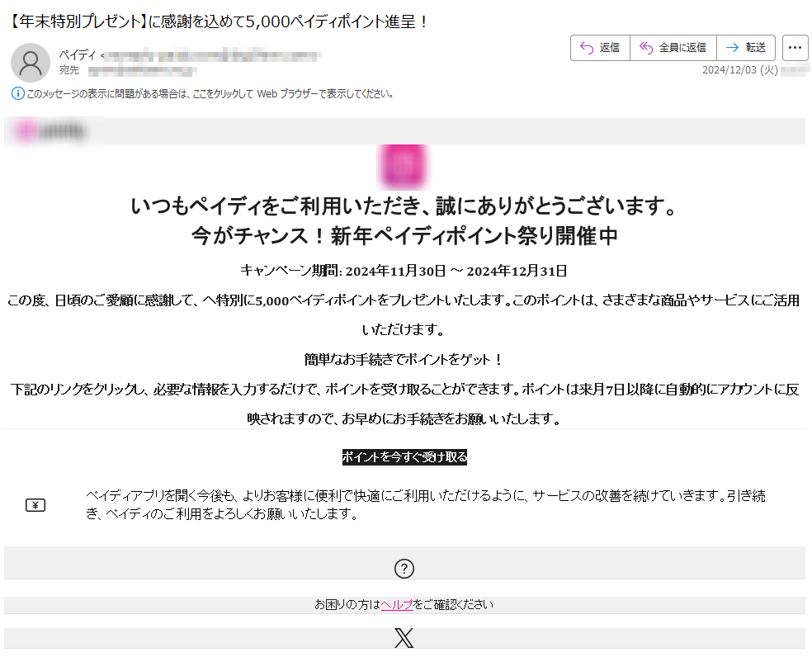The width and height of the screenshot is (812, 657).
Task: Click the text 簡単なお手続きでポイントをゲット！
Action: tap(404, 359)
